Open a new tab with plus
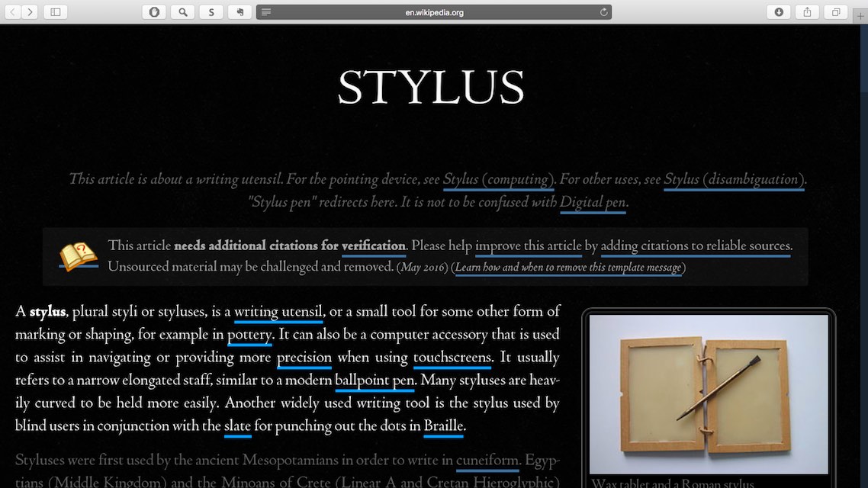 pyautogui.click(x=860, y=16)
